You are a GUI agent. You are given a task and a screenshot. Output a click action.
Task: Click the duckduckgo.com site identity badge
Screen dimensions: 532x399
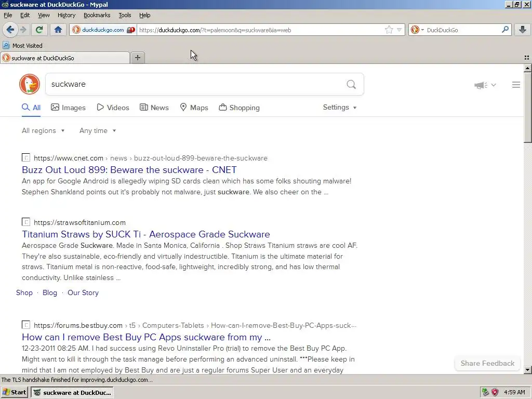click(x=103, y=30)
